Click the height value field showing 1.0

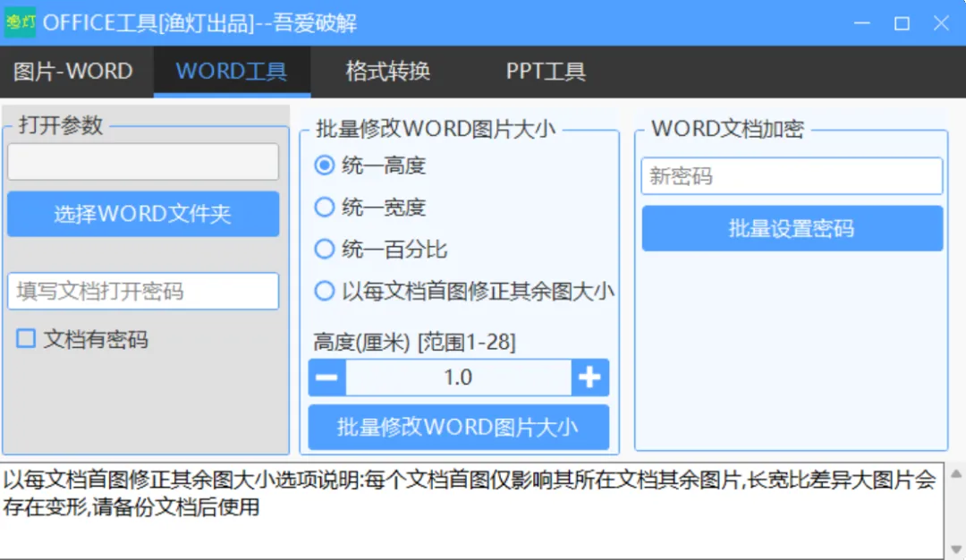click(x=458, y=377)
